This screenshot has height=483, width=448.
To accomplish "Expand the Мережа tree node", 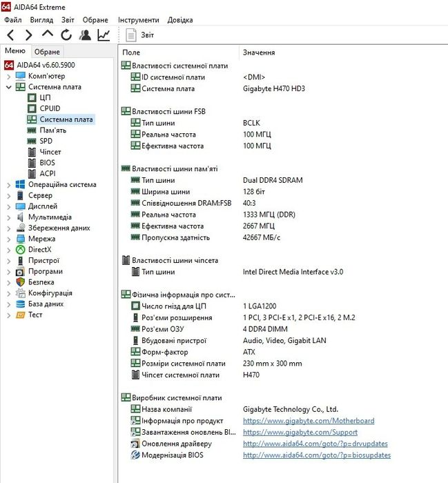I will pos(8,239).
